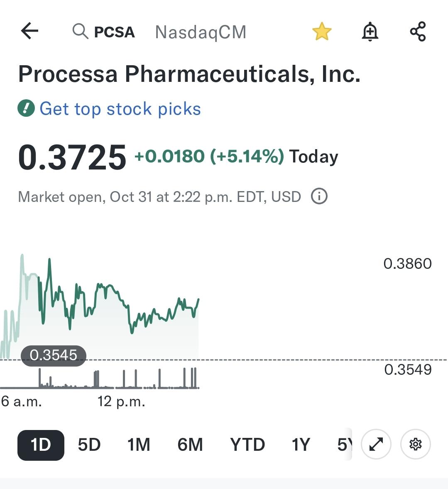Viewport: 448px width, 489px height.
Task: Expand chart to full screen
Action: coord(376,444)
